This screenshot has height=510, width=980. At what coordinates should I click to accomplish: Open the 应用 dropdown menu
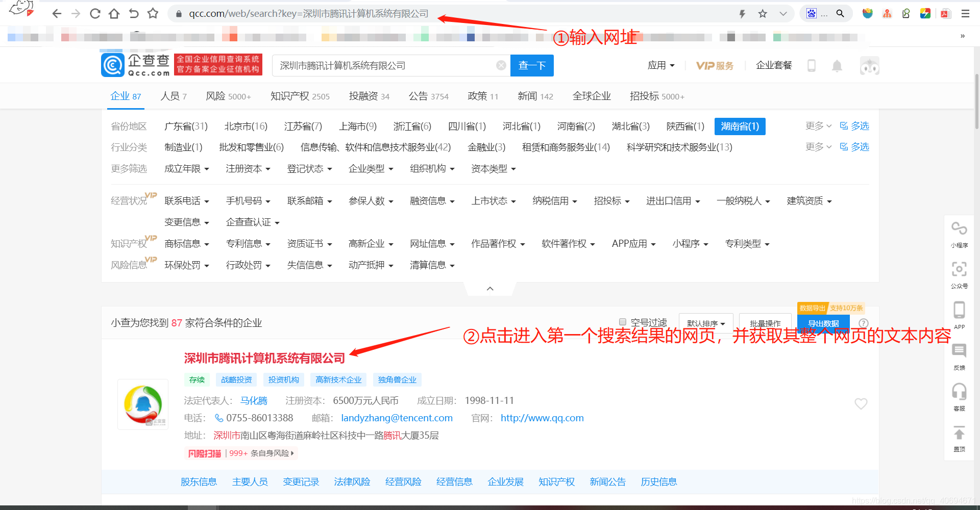pos(661,65)
